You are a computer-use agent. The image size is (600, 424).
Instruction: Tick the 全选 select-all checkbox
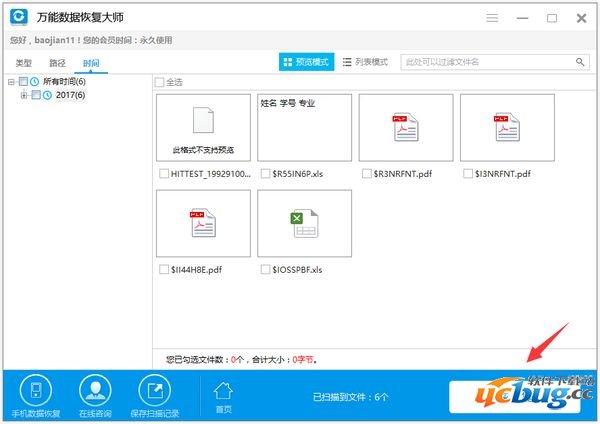click(x=159, y=82)
